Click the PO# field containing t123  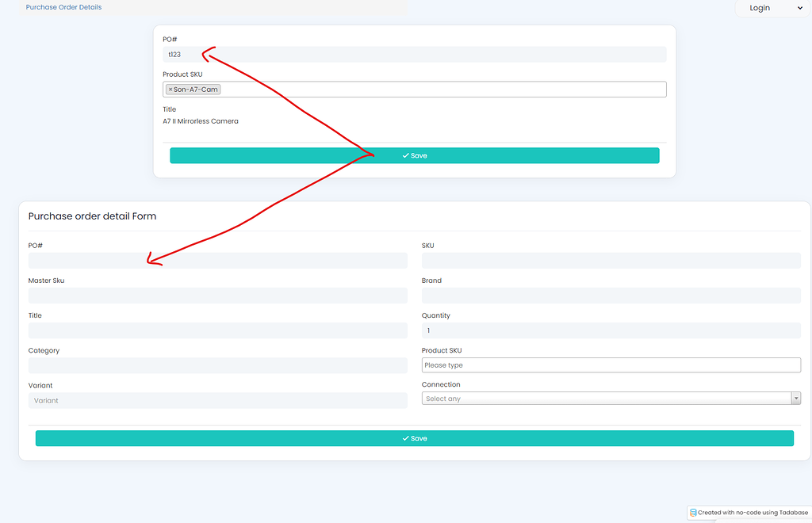pyautogui.click(x=415, y=54)
